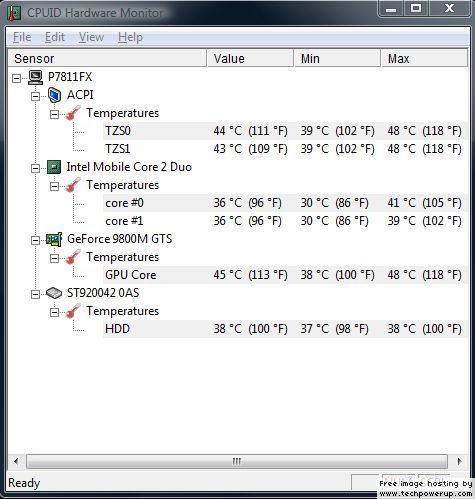
Task: Maximize the CPUID Hardware Monitor window
Action: tap(416, 9)
